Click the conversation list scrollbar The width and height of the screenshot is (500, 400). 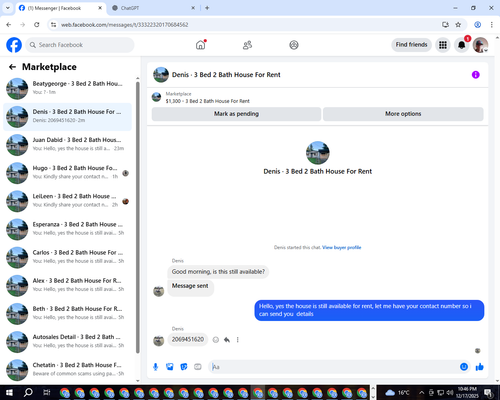[x=138, y=217]
